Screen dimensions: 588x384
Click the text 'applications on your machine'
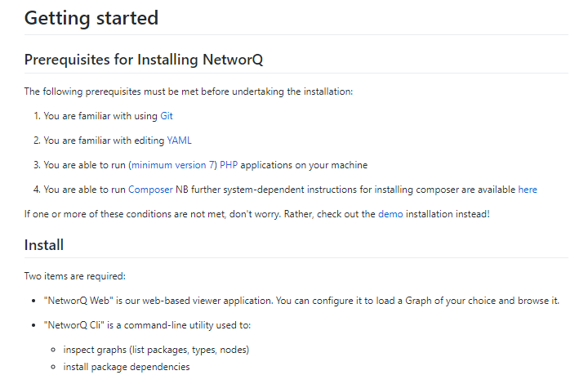point(304,165)
